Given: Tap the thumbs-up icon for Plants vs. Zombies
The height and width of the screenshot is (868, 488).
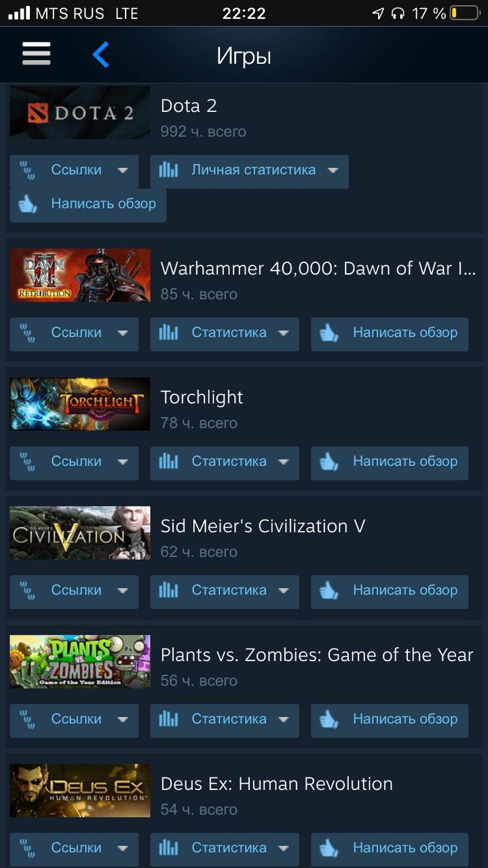Looking at the screenshot, I should point(329,719).
